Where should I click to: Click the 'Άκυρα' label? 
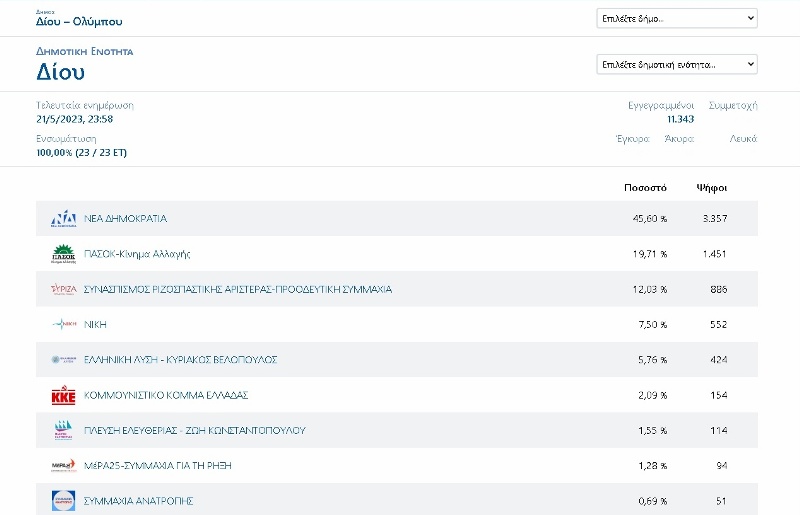[x=679, y=139]
